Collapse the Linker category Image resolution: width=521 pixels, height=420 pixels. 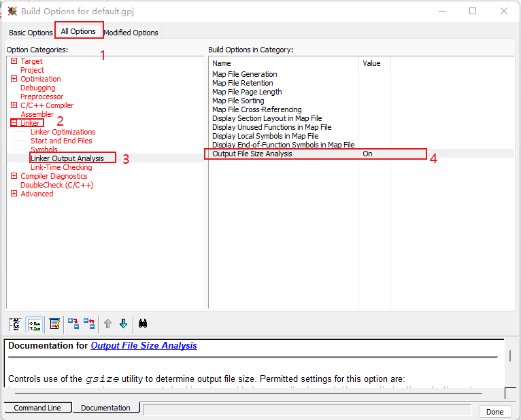[14, 124]
